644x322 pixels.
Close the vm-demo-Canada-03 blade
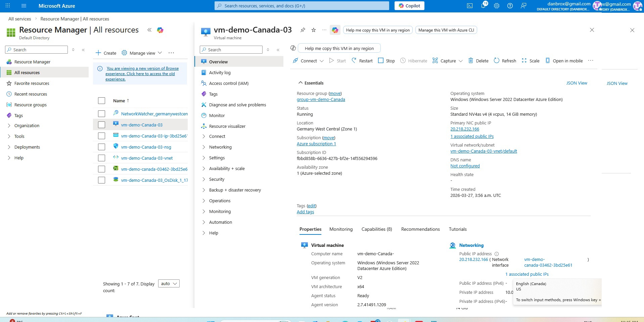pos(592,30)
